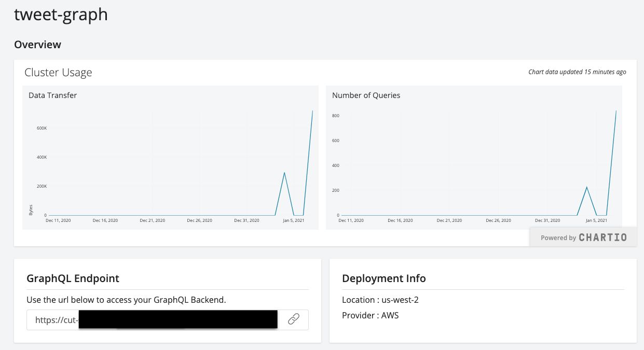Image resolution: width=644 pixels, height=350 pixels.
Task: Click the Number of Queries chart title
Action: point(366,95)
